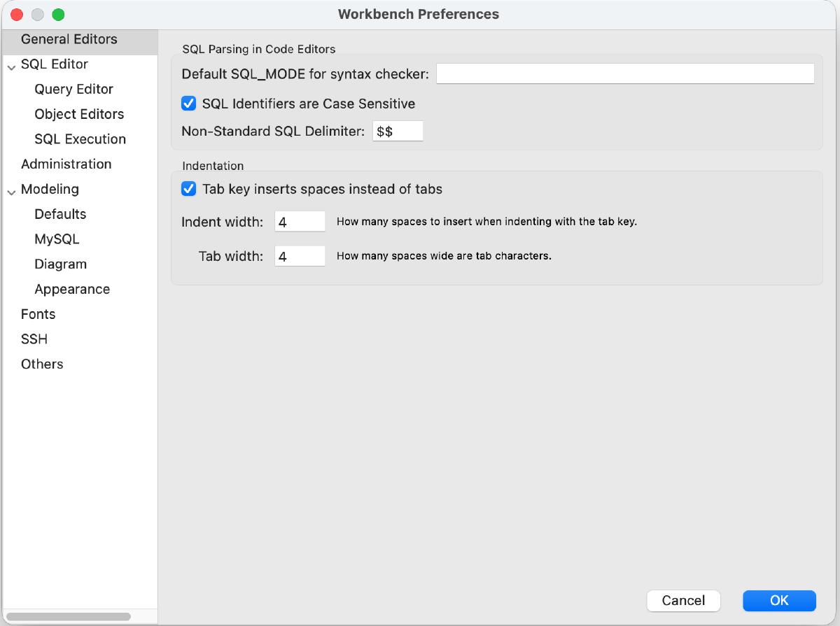
Task: Click the 'SQL Parsing in Code Editors' heading
Action: click(x=259, y=50)
